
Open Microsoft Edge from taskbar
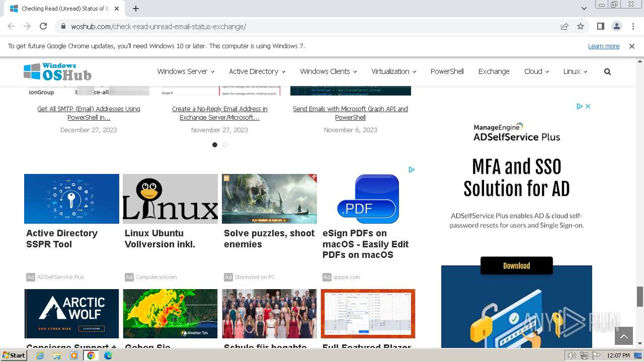(x=108, y=355)
